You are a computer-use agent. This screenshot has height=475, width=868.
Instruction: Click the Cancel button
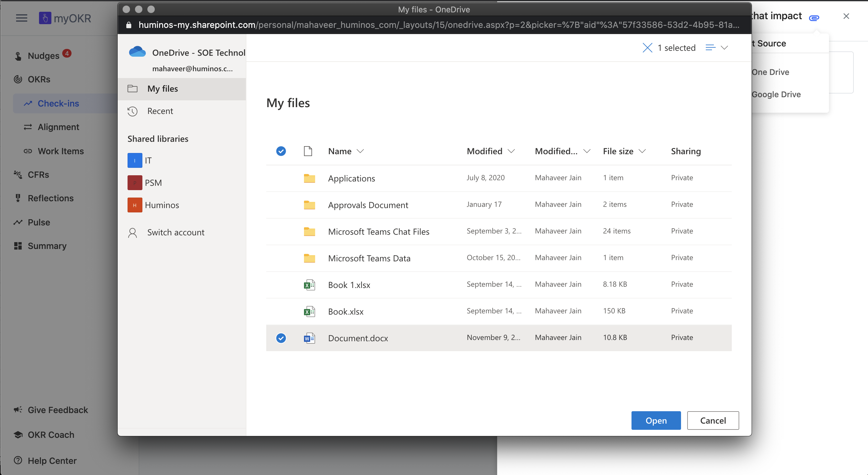[x=713, y=420]
